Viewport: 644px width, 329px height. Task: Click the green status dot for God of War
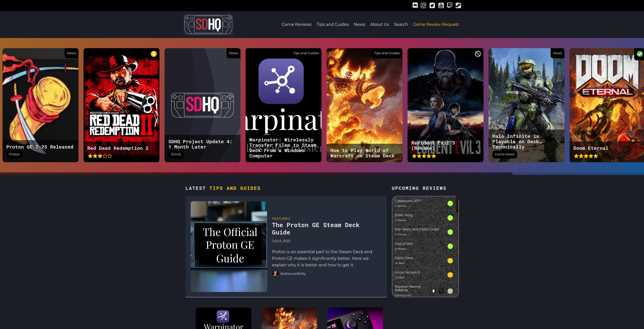point(450,246)
